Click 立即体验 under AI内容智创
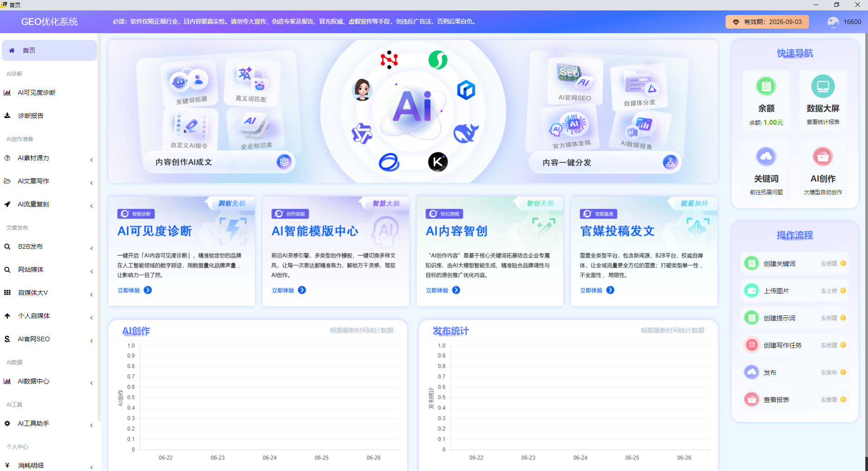 coord(443,290)
